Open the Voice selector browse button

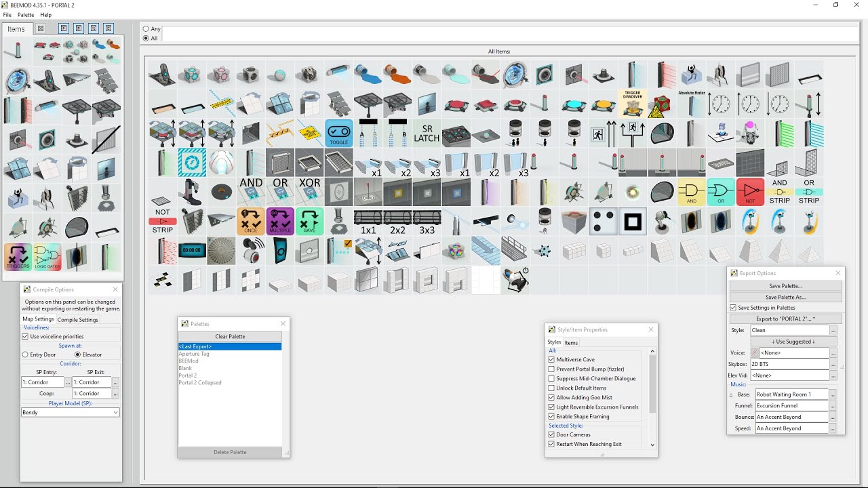pos(833,353)
